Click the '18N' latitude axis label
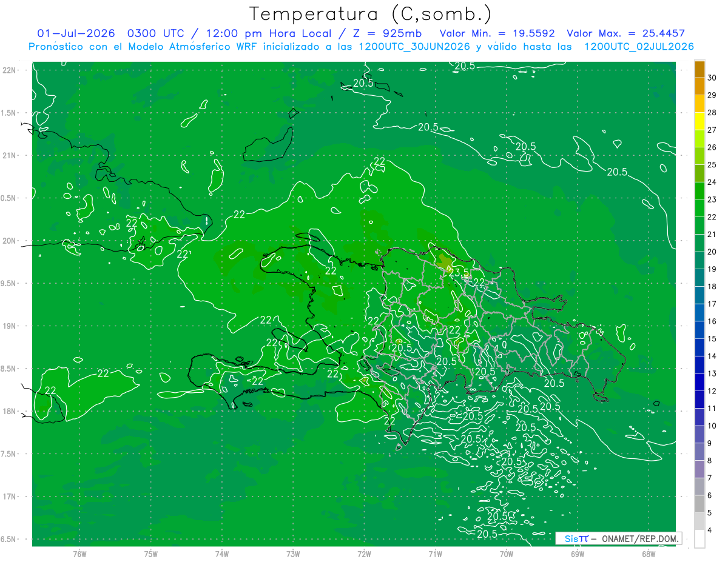 pos(10,411)
